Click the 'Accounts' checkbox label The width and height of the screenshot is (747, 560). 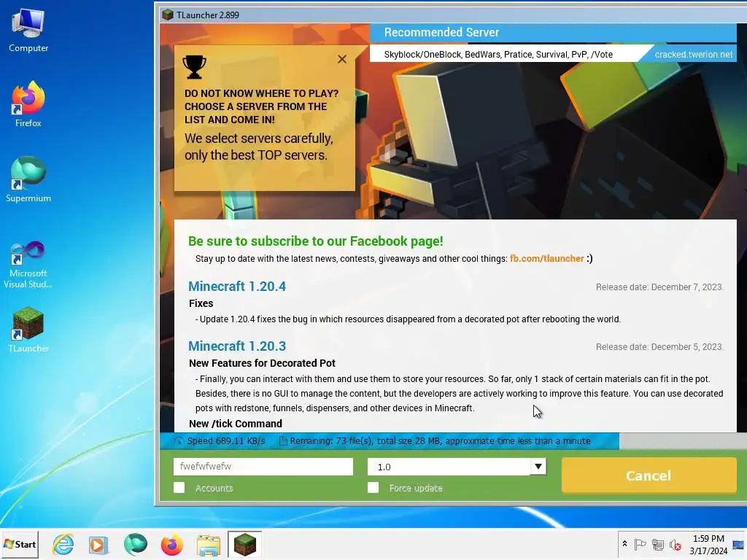tap(214, 488)
